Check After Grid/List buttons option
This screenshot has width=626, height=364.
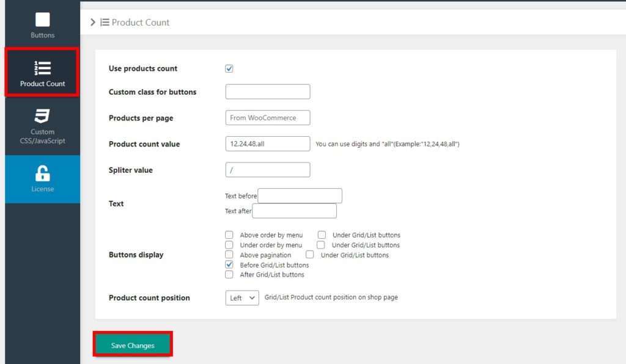[229, 274]
